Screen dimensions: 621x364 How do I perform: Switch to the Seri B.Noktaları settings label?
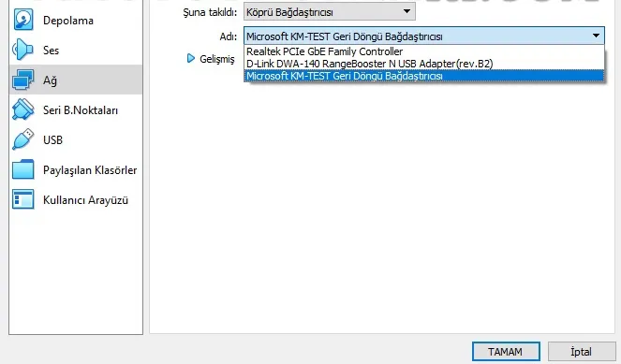[x=81, y=110]
